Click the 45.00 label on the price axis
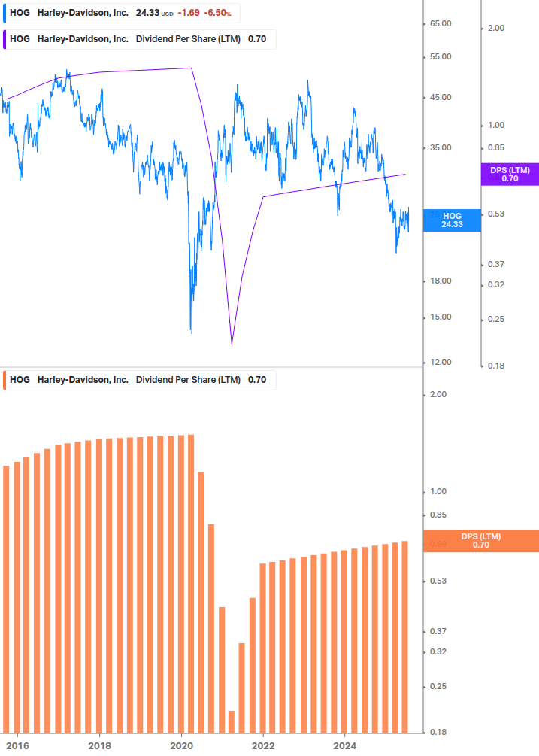 tap(441, 97)
